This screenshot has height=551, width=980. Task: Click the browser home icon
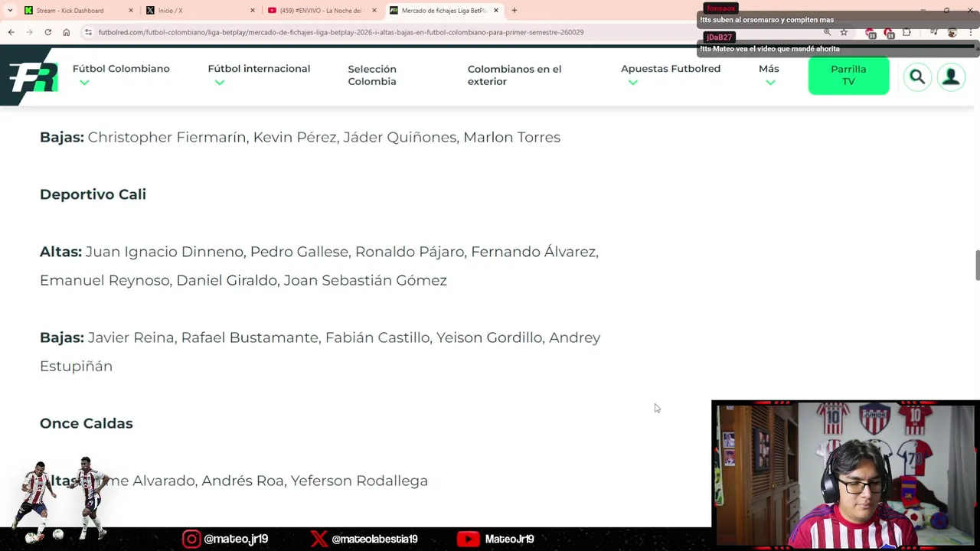[67, 32]
